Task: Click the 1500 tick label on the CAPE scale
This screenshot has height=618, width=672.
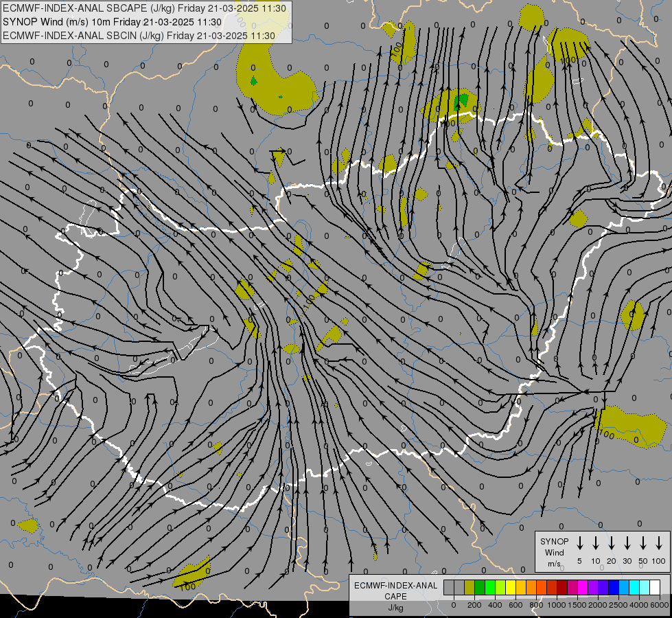Action: tap(577, 605)
